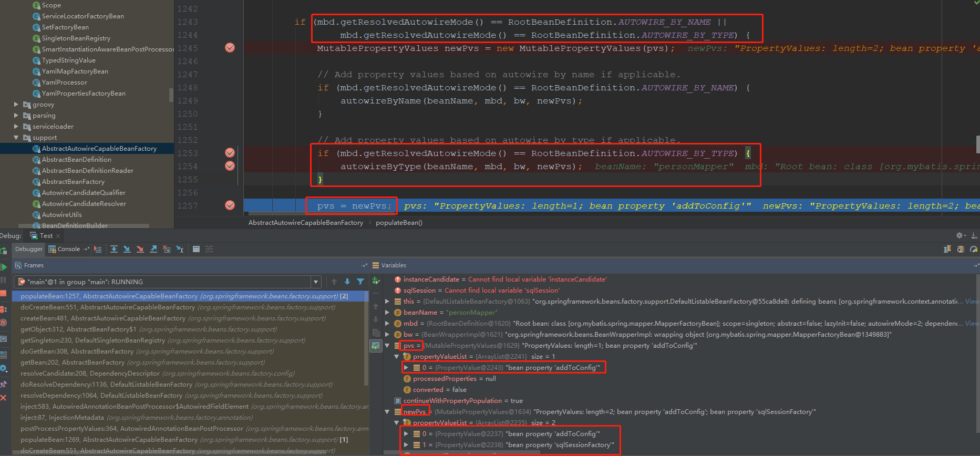This screenshot has width=980, height=456.
Task: Click Overhead gauge icon at debug top right
Action: point(974,249)
